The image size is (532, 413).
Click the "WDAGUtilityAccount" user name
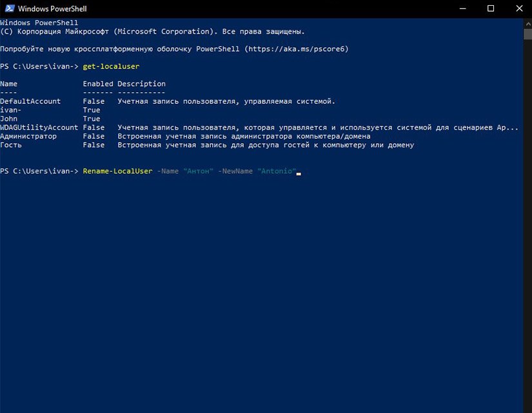(39, 127)
